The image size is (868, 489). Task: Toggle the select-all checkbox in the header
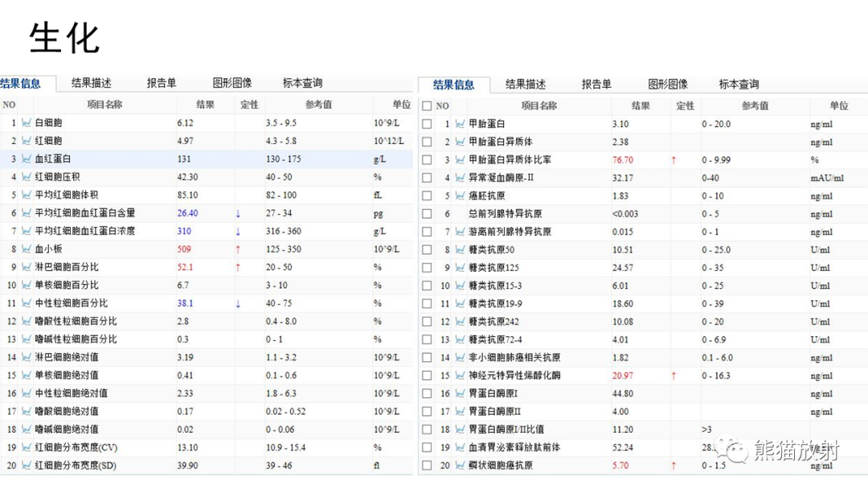coord(426,105)
